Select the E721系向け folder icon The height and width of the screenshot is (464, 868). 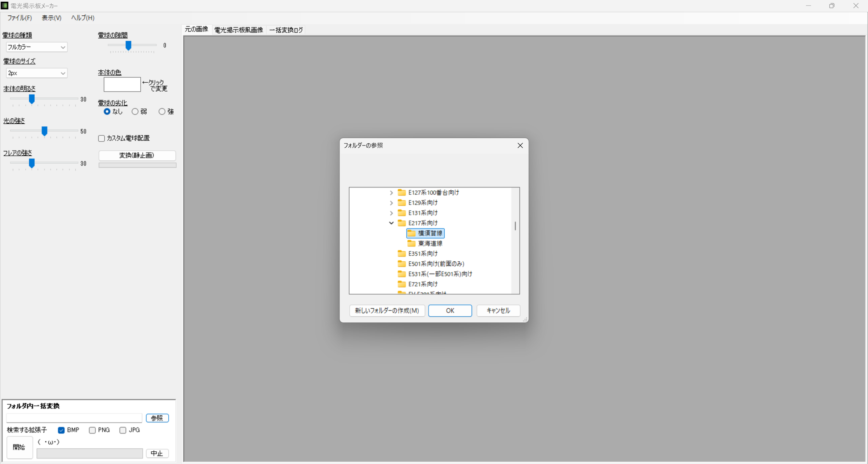pyautogui.click(x=402, y=284)
